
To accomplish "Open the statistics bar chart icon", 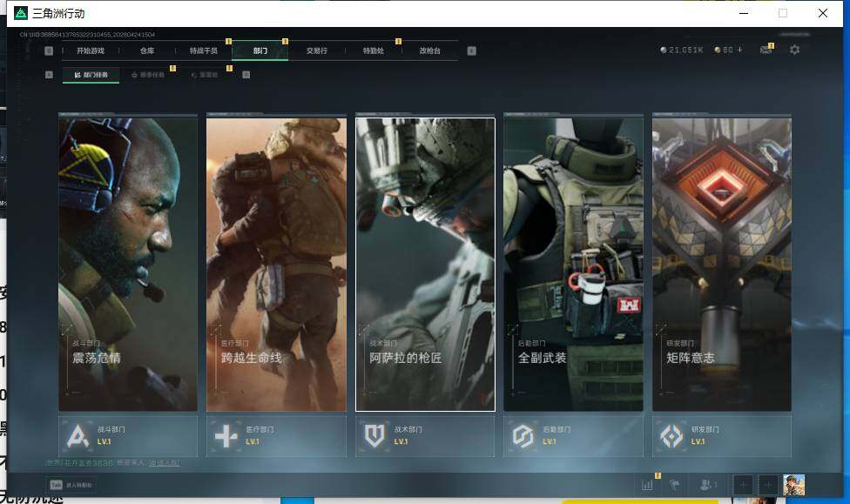I will (x=647, y=485).
